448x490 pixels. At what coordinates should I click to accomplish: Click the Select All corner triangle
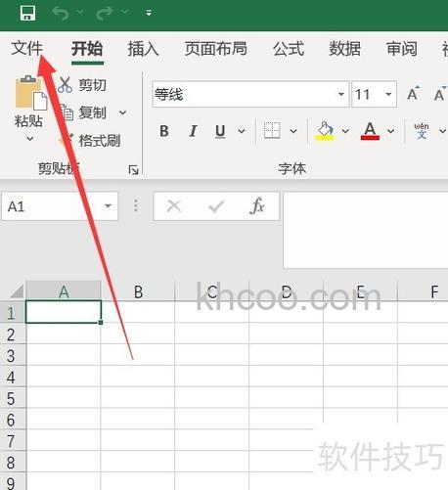point(17,291)
